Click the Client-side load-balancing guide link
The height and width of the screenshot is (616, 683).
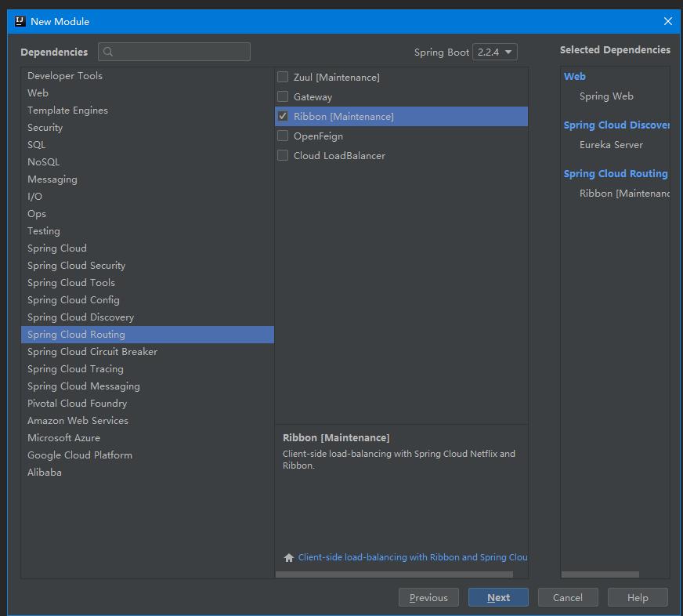413,557
